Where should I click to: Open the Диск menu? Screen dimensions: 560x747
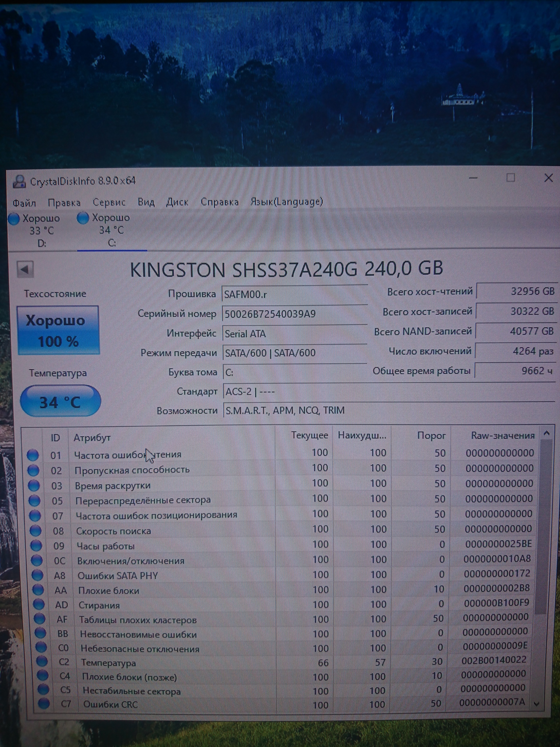coord(177,202)
